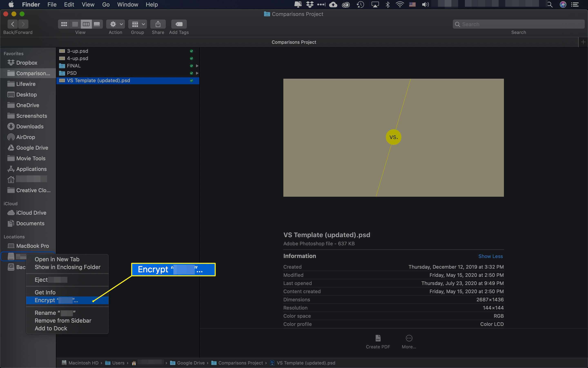This screenshot has width=588, height=368.
Task: Choose Remove from Sidebar
Action: tap(67, 321)
